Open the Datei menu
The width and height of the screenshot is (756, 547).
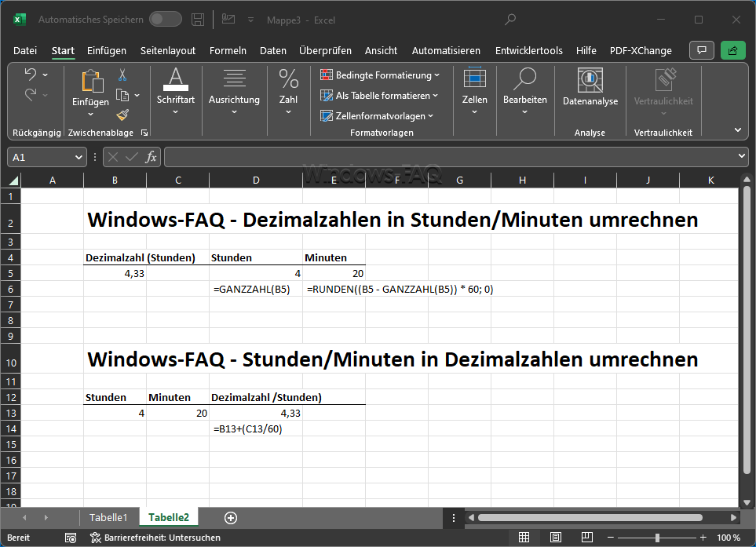tap(25, 50)
